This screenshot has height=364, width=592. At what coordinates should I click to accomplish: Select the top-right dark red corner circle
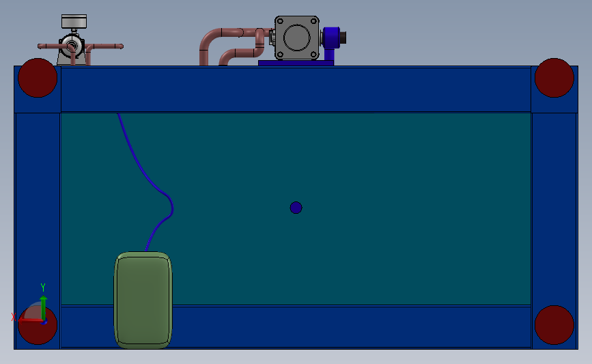(x=554, y=78)
